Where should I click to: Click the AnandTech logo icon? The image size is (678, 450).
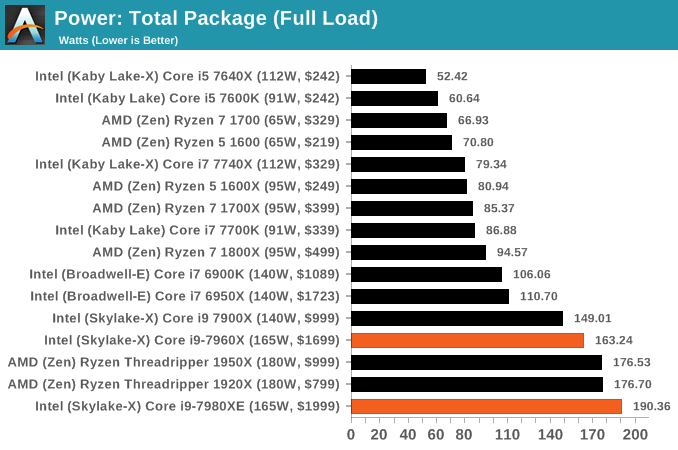tap(25, 25)
